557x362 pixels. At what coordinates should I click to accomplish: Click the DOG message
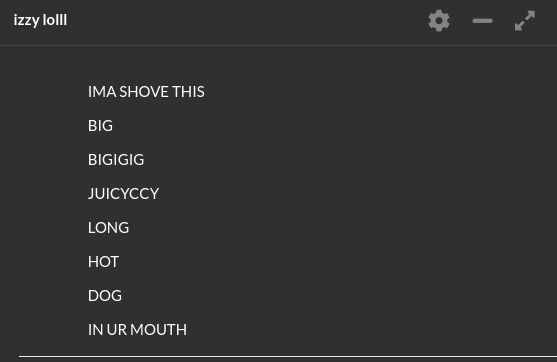(105, 296)
